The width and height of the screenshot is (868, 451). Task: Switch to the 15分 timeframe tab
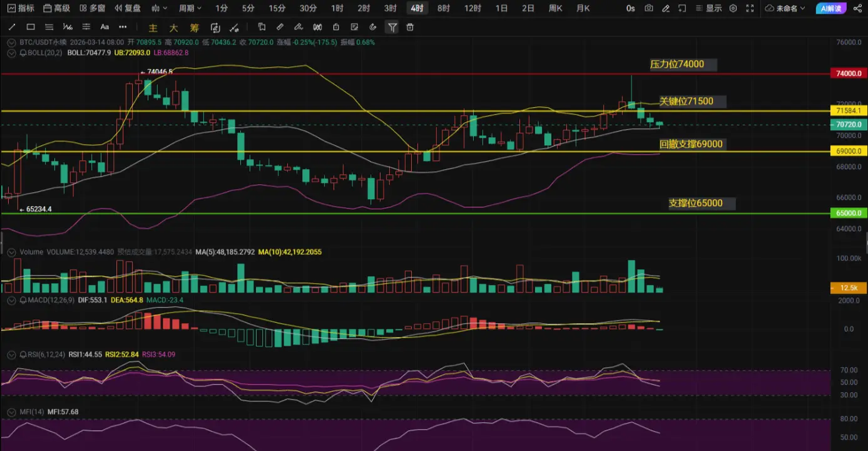(277, 8)
